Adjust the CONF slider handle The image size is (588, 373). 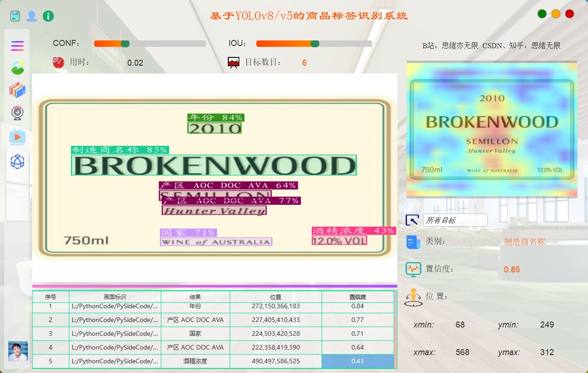pyautogui.click(x=125, y=44)
